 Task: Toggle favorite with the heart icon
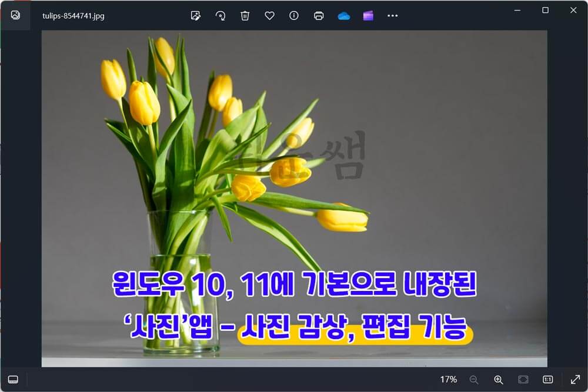[270, 16]
